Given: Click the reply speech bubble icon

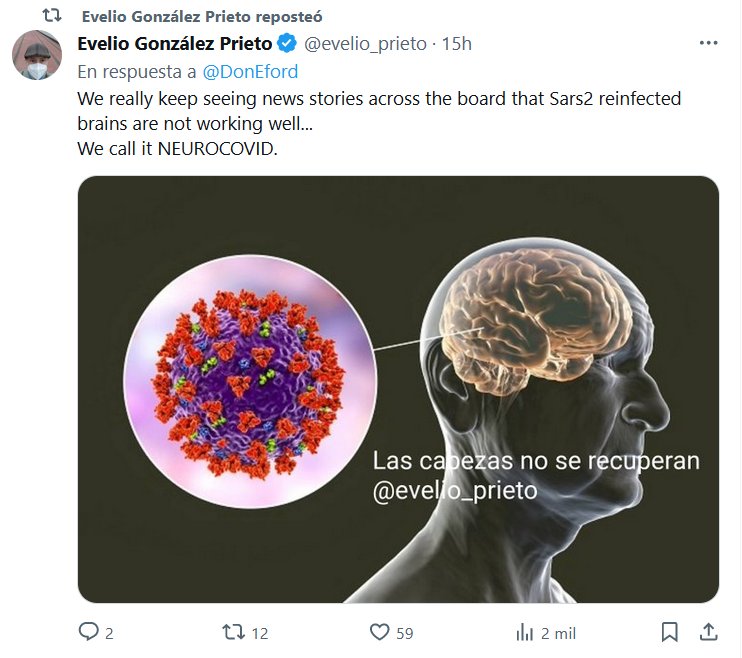Looking at the screenshot, I should pos(89,632).
